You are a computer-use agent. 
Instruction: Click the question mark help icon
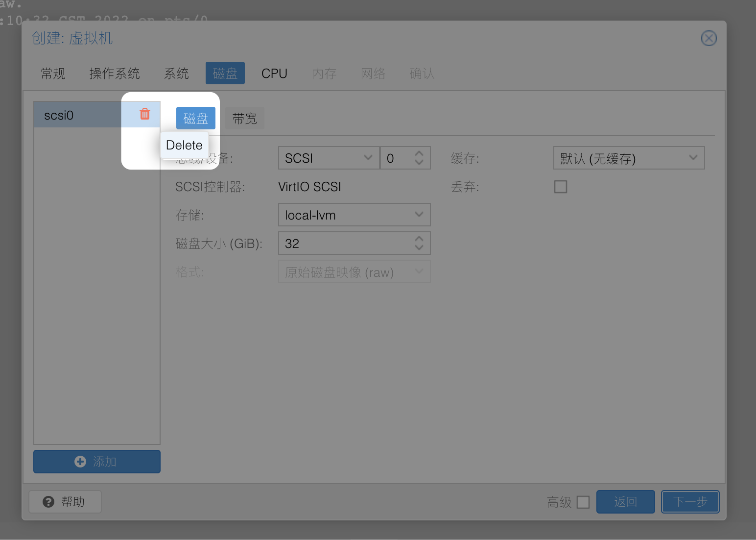pos(48,502)
